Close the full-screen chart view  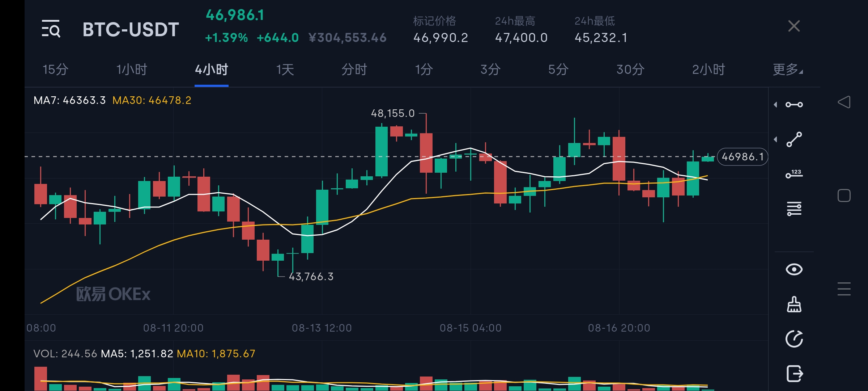point(794,26)
